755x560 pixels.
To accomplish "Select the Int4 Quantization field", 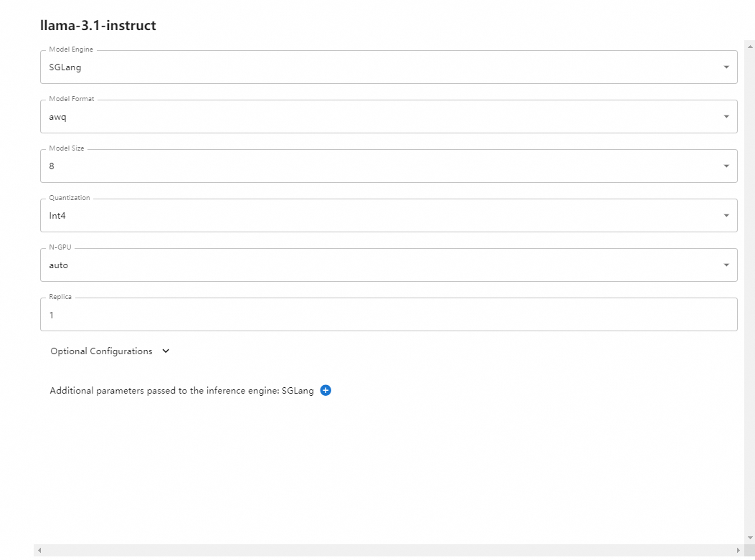I will point(389,216).
